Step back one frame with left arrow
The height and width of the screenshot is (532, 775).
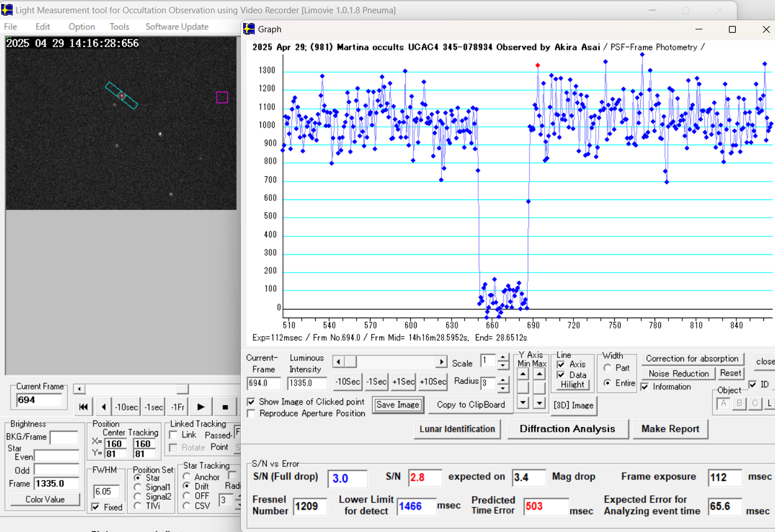point(103,407)
